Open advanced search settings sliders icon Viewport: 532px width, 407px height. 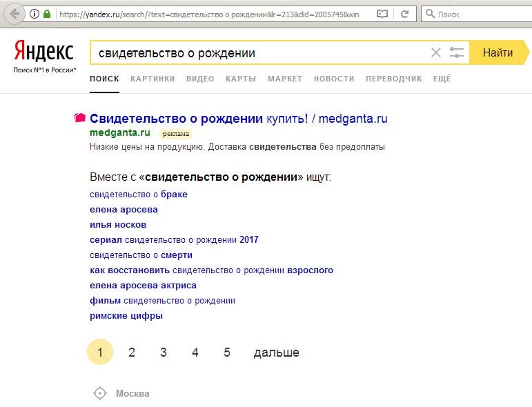pyautogui.click(x=456, y=52)
